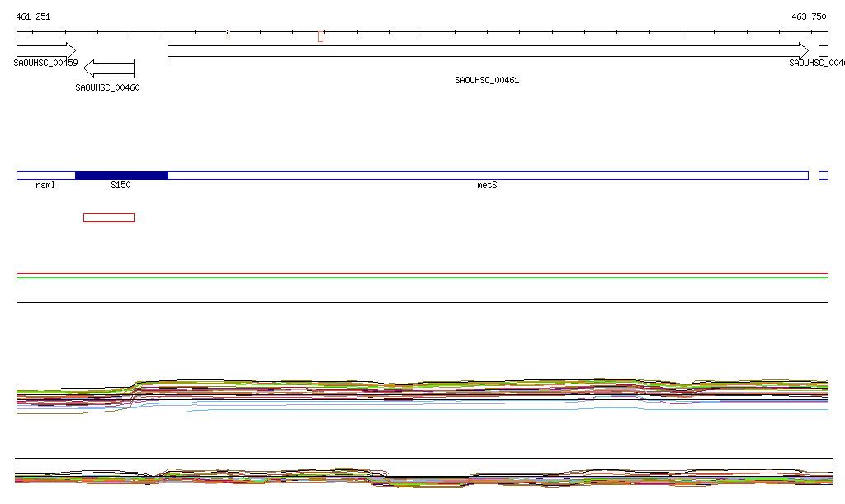Select the leftward SAOUHSC_00460 gene arrow

point(109,68)
